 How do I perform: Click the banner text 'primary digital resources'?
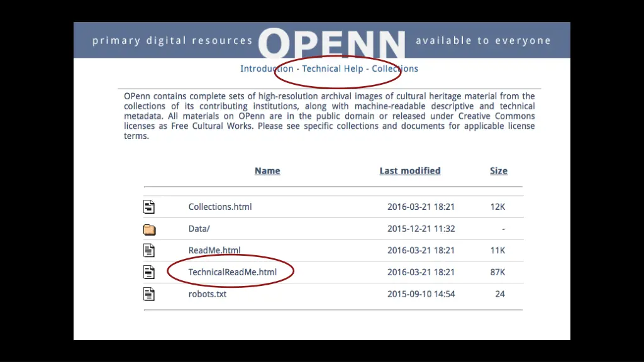172,41
